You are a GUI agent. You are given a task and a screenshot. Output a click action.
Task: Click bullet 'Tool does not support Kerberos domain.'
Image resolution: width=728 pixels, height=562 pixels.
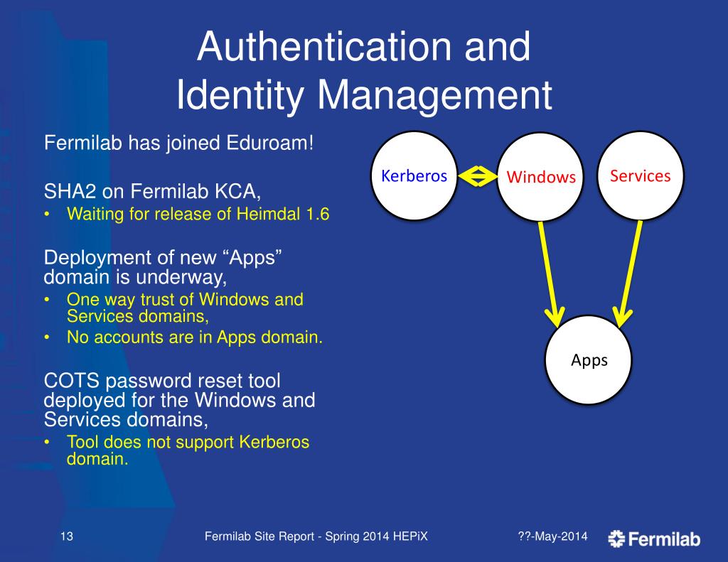point(188,450)
